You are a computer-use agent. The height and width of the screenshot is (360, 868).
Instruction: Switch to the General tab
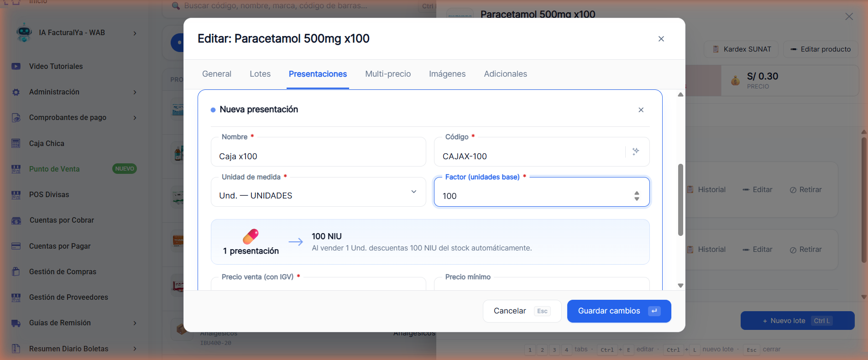217,74
